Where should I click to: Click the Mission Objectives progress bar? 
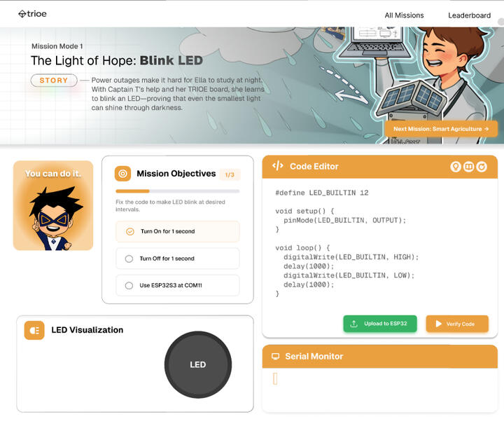click(x=177, y=191)
